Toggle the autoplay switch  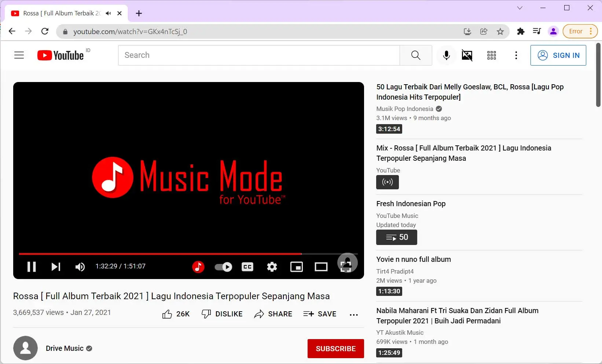223,267
